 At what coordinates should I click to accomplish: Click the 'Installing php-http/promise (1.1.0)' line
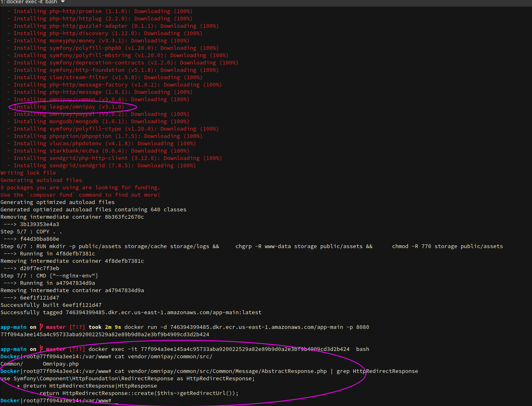coord(100,11)
